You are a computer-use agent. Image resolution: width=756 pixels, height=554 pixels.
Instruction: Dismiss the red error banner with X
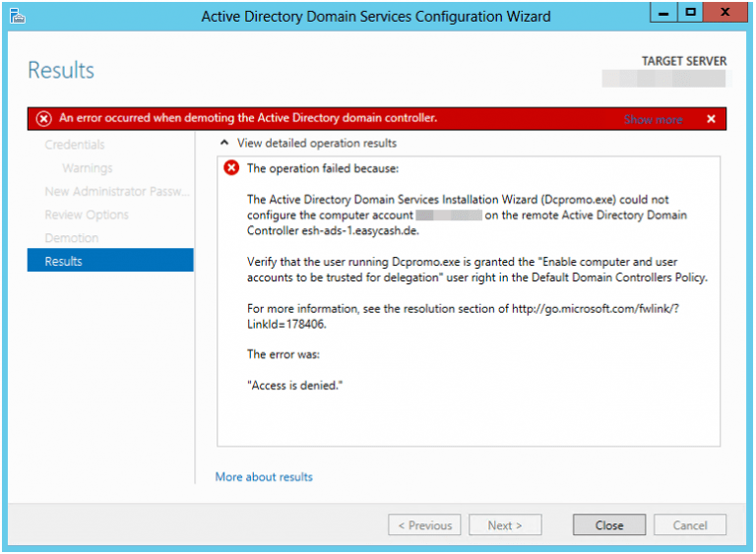pyautogui.click(x=711, y=119)
